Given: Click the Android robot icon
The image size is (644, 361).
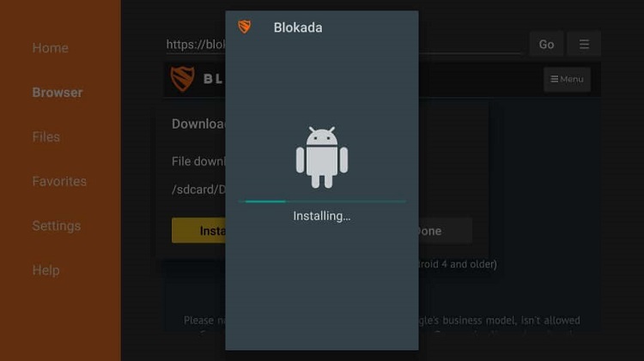Looking at the screenshot, I should pos(322,158).
